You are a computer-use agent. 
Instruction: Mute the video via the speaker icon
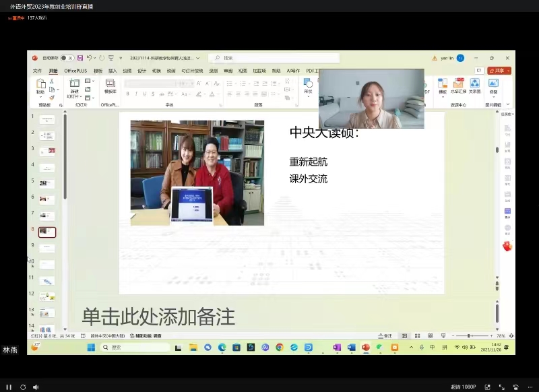tap(36, 387)
